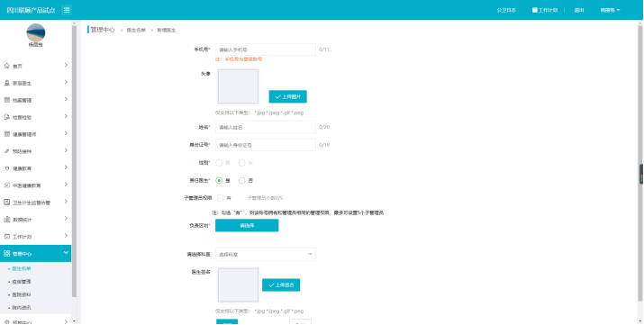Open the fourth submenu item under 管理中心
The image size is (644, 325).
click(22, 307)
